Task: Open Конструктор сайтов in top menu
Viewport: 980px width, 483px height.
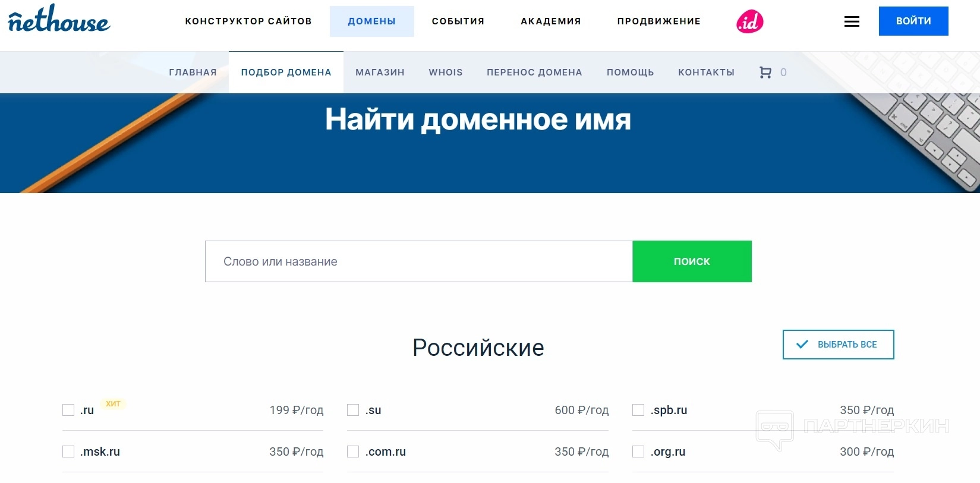Action: tap(248, 21)
